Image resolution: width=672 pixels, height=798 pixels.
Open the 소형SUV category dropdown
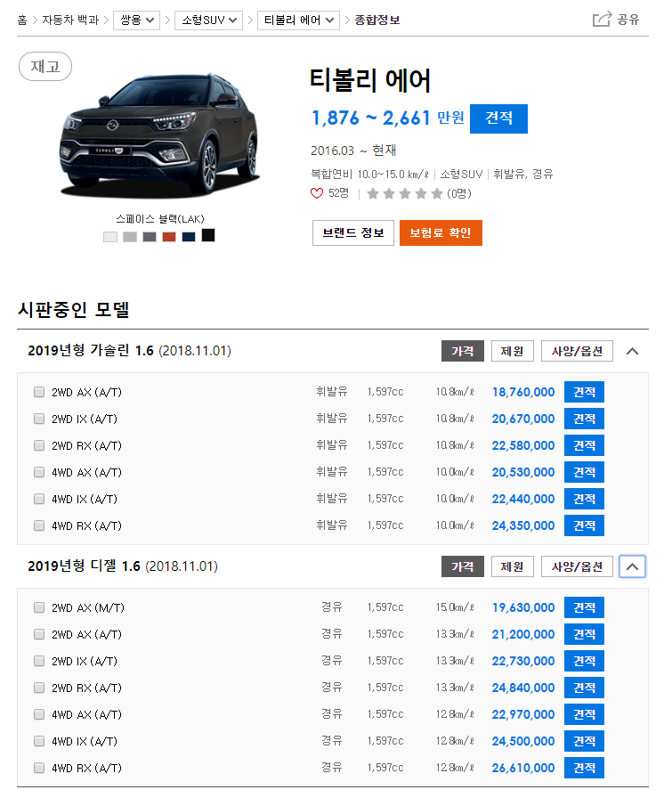click(x=208, y=20)
